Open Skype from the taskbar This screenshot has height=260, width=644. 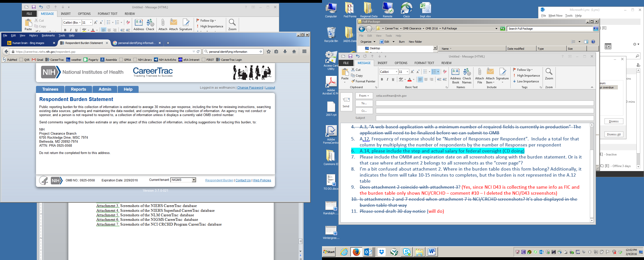(x=407, y=252)
